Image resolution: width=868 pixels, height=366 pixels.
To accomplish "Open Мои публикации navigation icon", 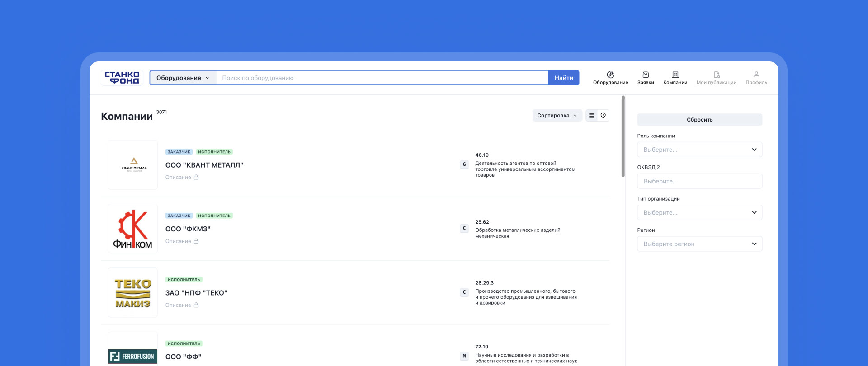I will pyautogui.click(x=716, y=78).
